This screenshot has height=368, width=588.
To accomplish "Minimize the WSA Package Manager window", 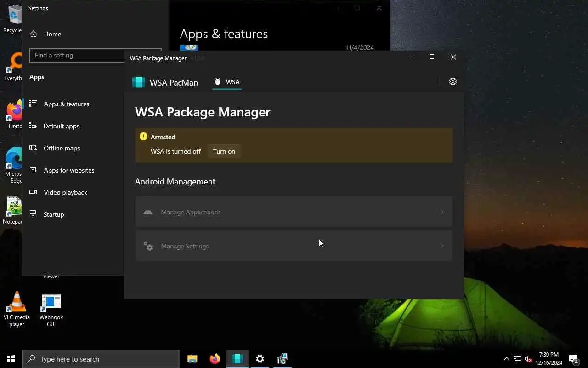I will coord(411,57).
